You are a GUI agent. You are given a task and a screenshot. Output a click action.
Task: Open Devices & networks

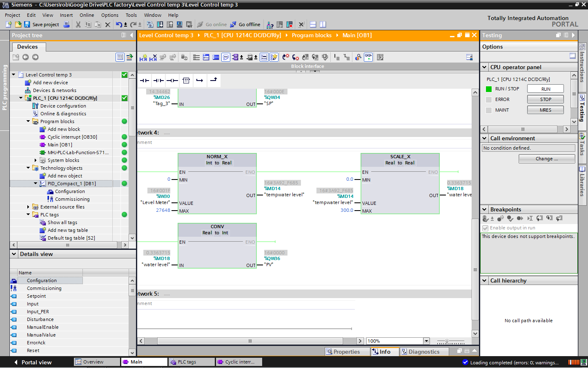tap(54, 90)
